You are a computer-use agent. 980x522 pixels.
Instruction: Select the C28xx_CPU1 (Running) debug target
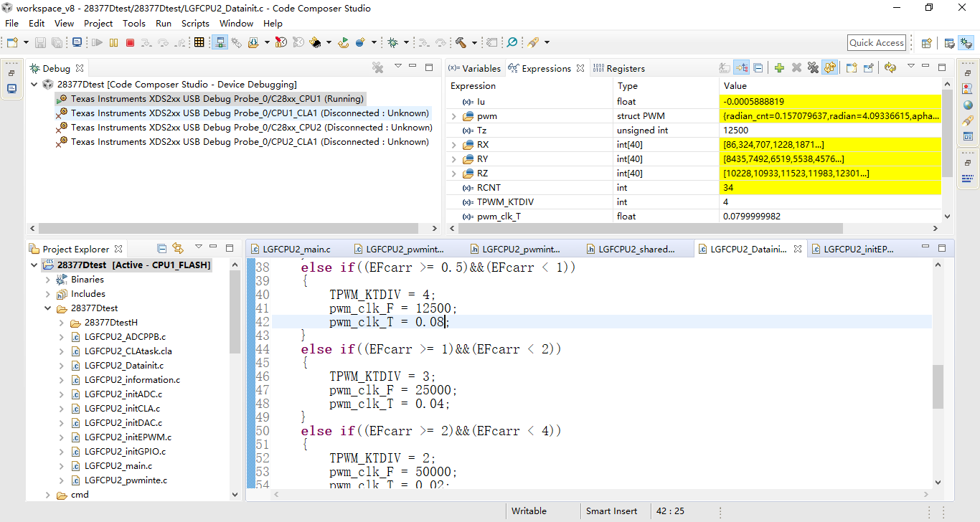(x=217, y=99)
